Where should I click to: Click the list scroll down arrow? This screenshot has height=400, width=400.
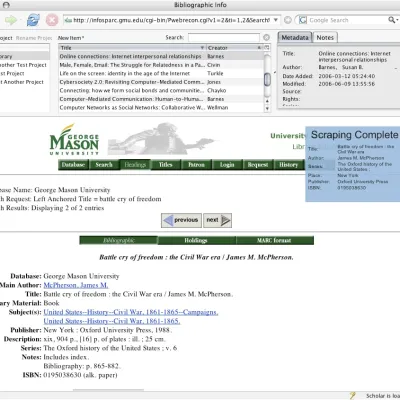(267, 109)
